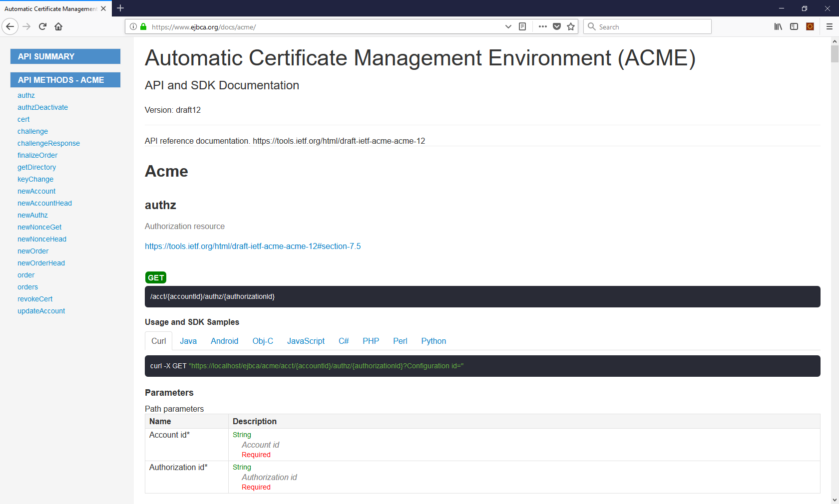Select the Python SDK sample tab

[x=433, y=341]
